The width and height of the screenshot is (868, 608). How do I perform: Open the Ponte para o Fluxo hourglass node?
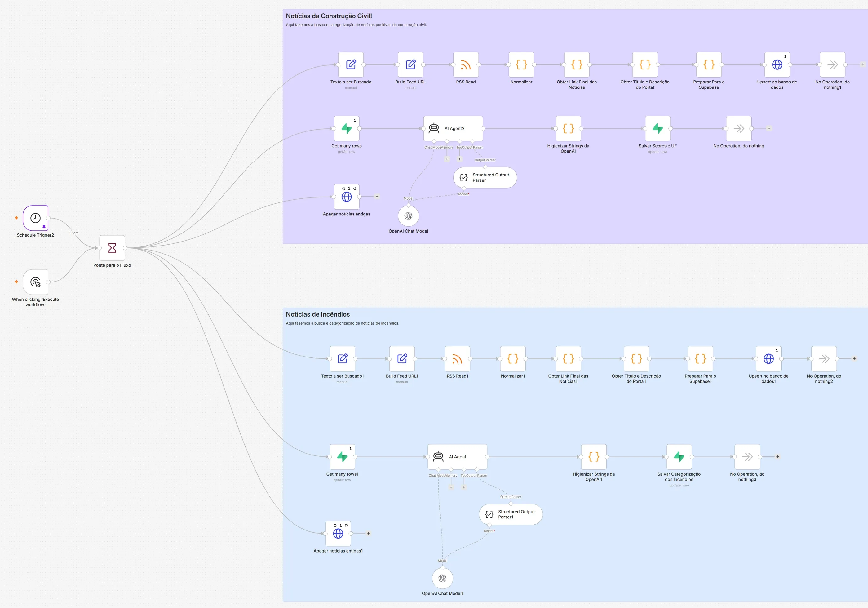coord(112,248)
